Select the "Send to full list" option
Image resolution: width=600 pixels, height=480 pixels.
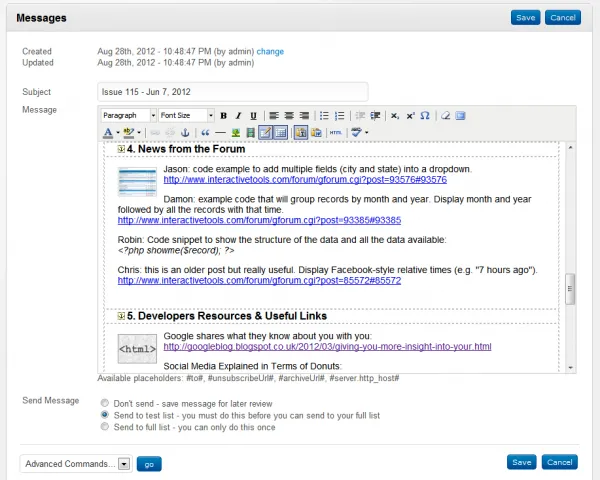106,427
